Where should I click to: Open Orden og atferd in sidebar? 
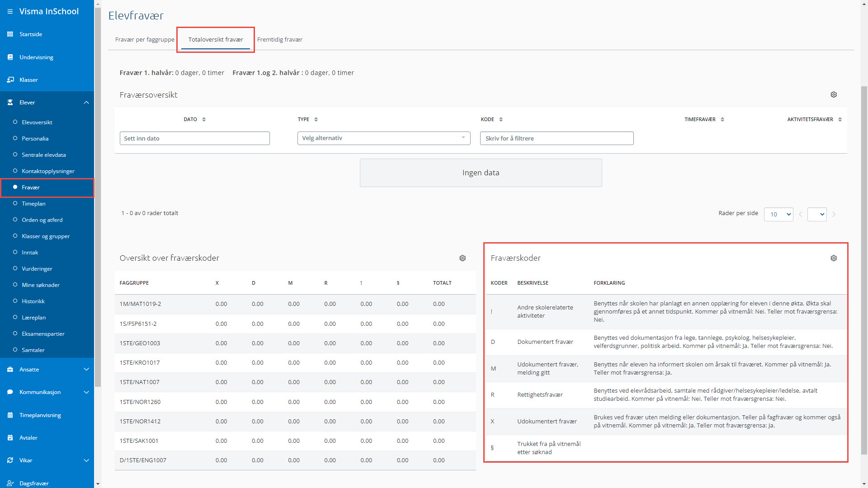(x=42, y=220)
